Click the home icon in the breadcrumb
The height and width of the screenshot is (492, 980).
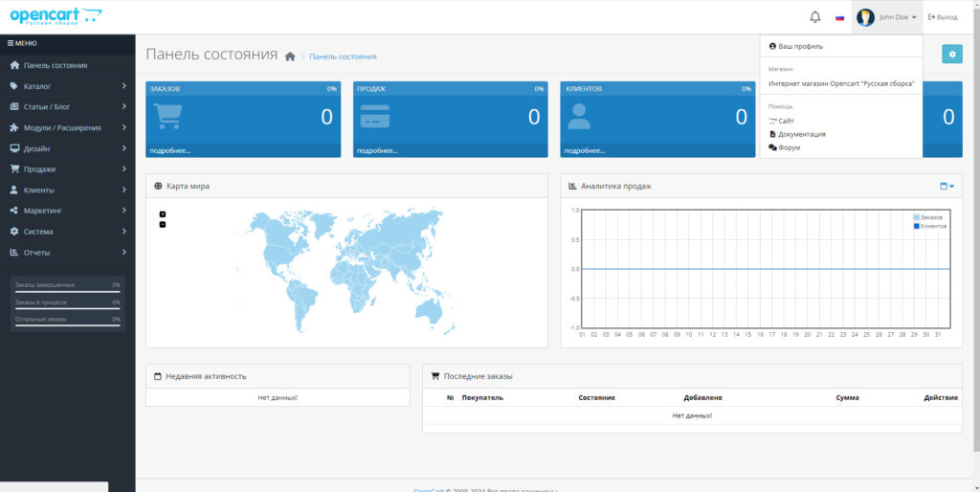tap(290, 56)
